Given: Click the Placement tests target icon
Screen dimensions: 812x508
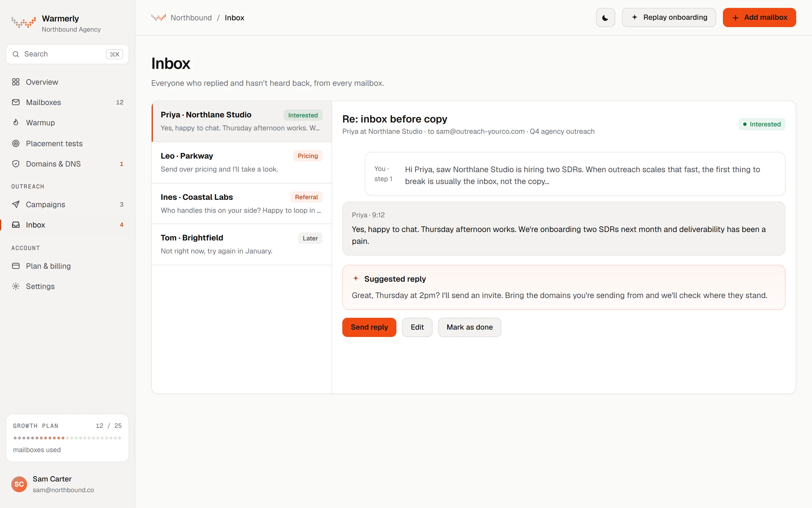Looking at the screenshot, I should point(16,143).
